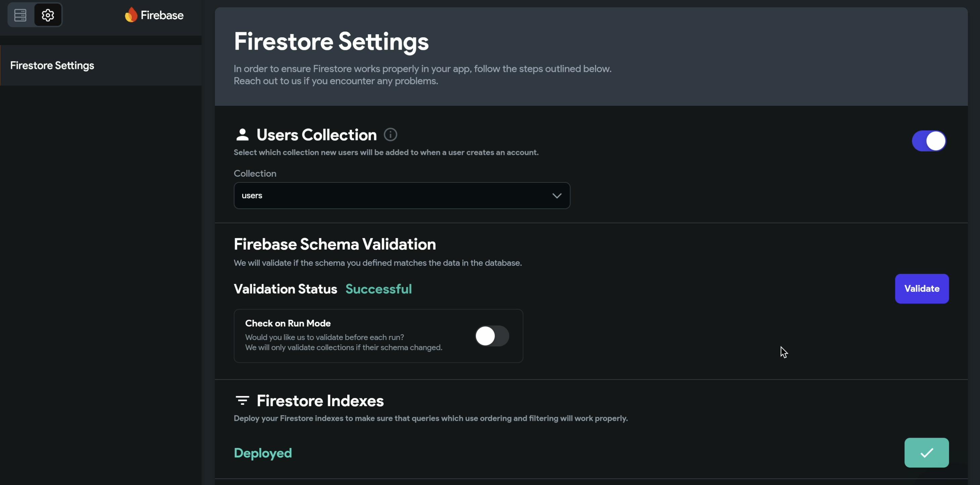Disable the Users Collection toggle

tap(929, 141)
